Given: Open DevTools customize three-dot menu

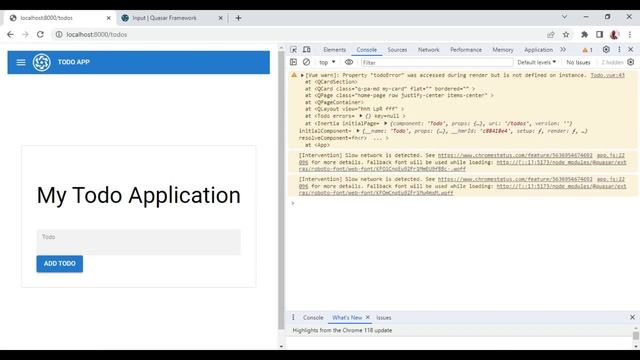Looking at the screenshot, I should pos(619,50).
